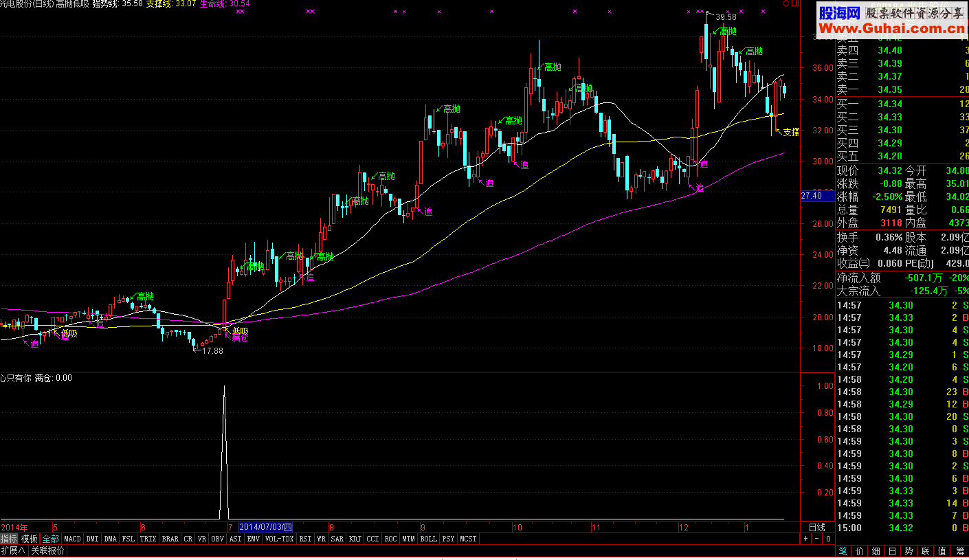Switch to the 指标 tab
The image size is (969, 560).
pos(9,539)
